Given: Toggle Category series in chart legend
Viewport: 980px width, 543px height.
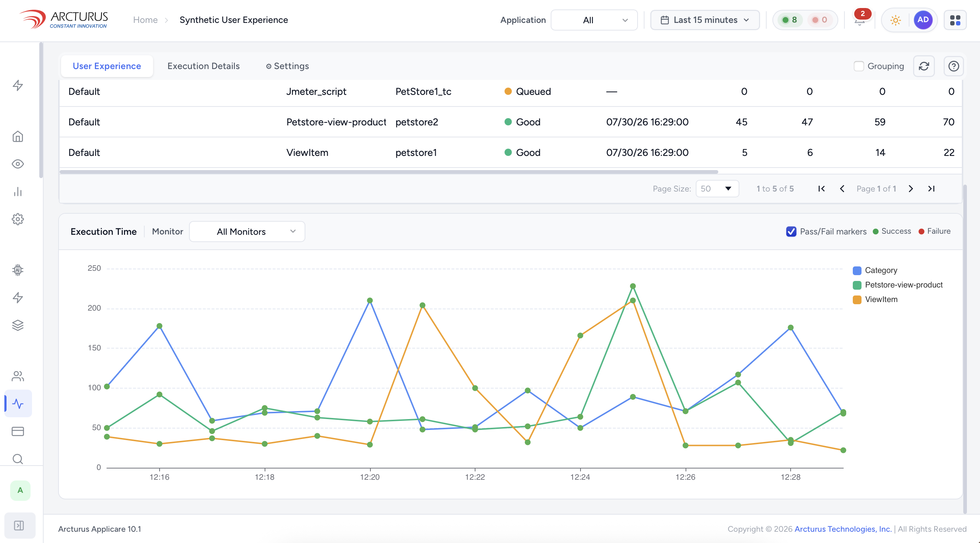Looking at the screenshot, I should 875,270.
